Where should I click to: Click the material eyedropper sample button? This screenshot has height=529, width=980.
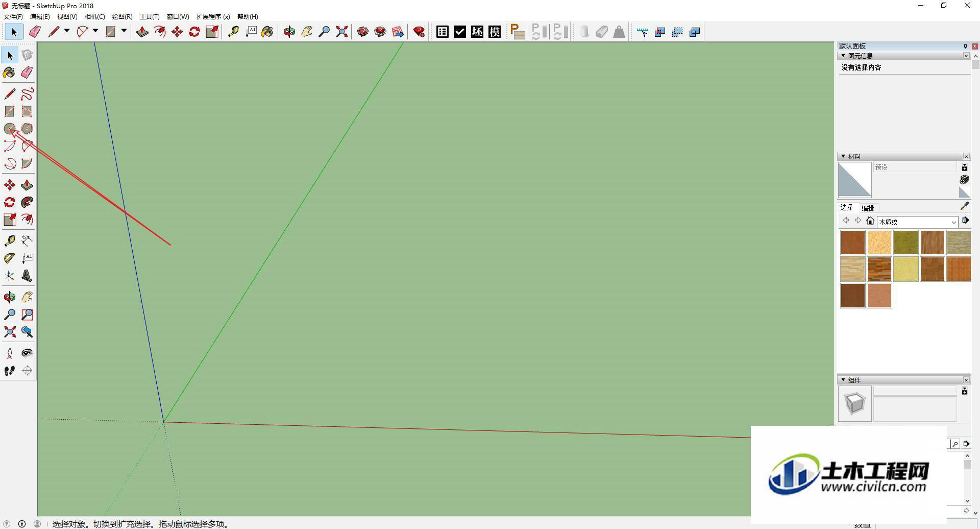(964, 206)
